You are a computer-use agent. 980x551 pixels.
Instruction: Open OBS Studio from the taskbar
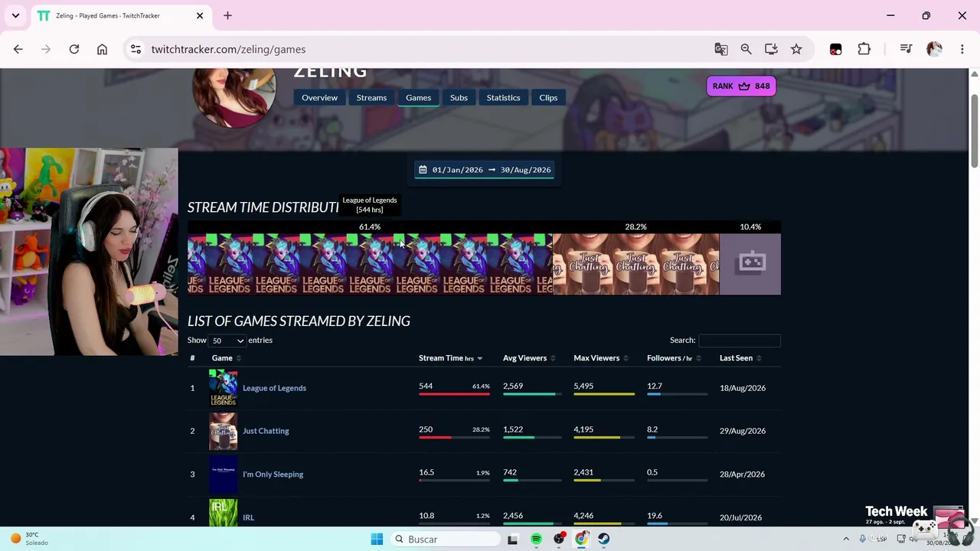(559, 540)
